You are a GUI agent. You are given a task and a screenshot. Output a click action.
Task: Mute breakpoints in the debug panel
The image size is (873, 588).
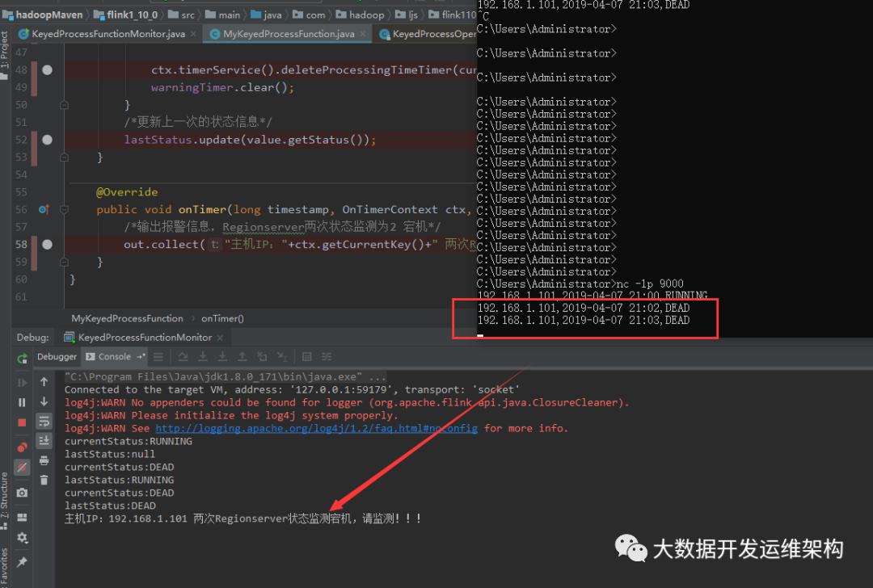pyautogui.click(x=22, y=466)
